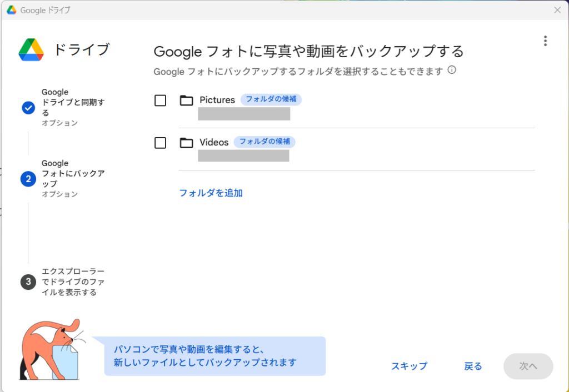The width and height of the screenshot is (569, 392).
Task: Click the Google Drive title bar icon
Action: pos(11,10)
